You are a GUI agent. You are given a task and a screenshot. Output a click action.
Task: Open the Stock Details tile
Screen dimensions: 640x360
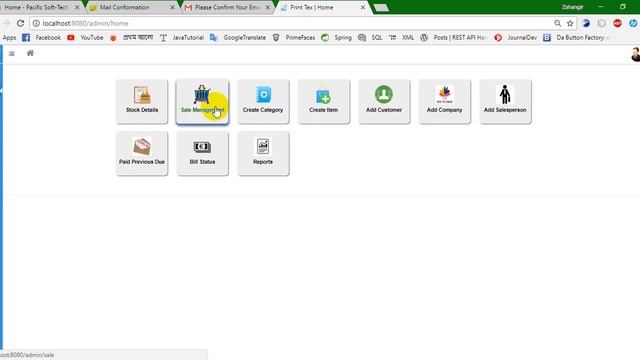pyautogui.click(x=142, y=101)
